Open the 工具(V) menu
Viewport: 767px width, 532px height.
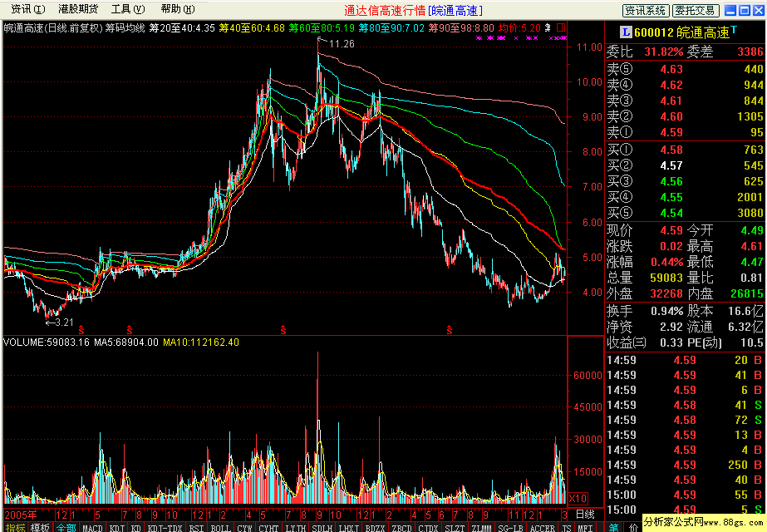pyautogui.click(x=128, y=9)
